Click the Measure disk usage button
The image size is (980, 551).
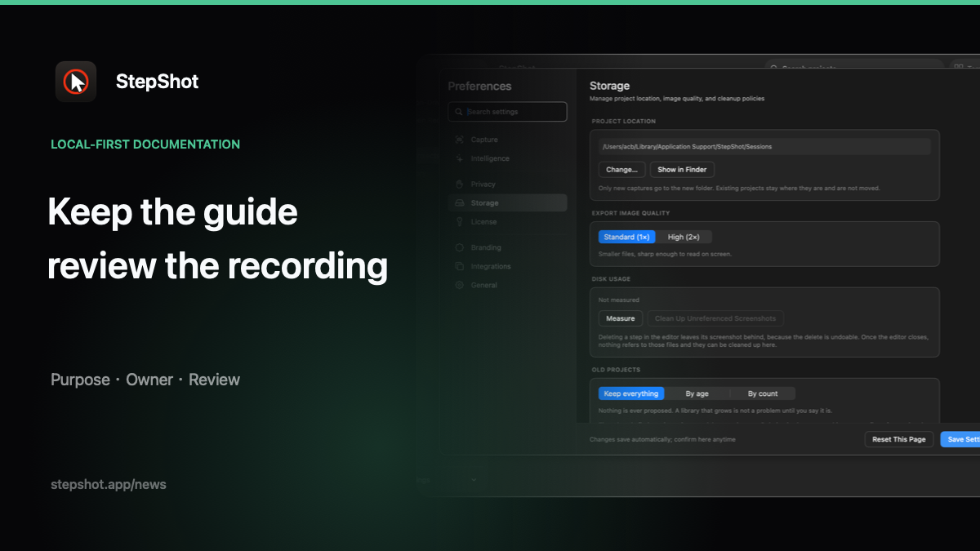[x=621, y=318]
